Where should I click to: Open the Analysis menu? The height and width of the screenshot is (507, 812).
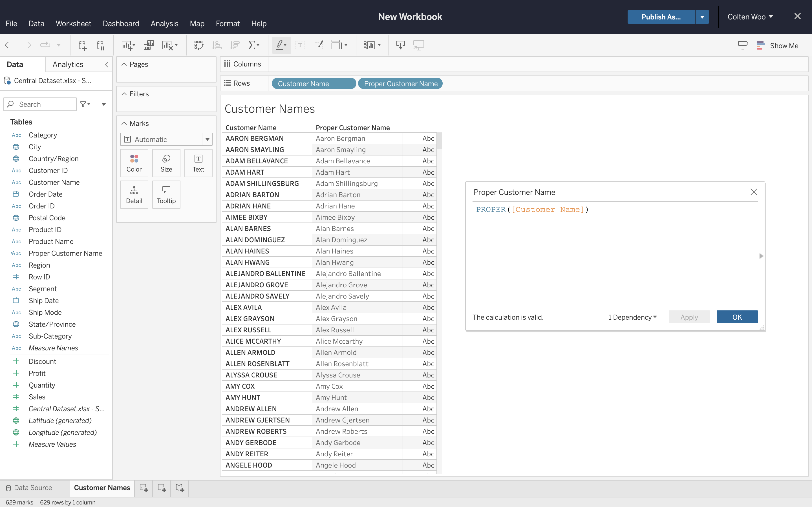[x=164, y=23]
